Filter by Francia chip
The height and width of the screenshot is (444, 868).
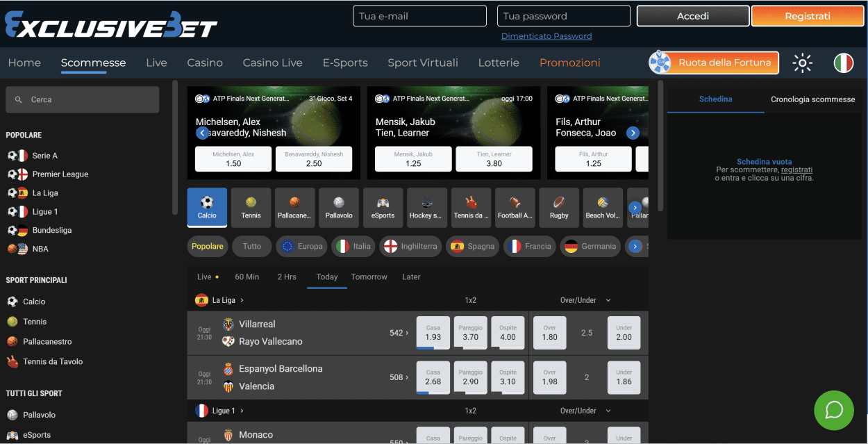pyautogui.click(x=529, y=246)
